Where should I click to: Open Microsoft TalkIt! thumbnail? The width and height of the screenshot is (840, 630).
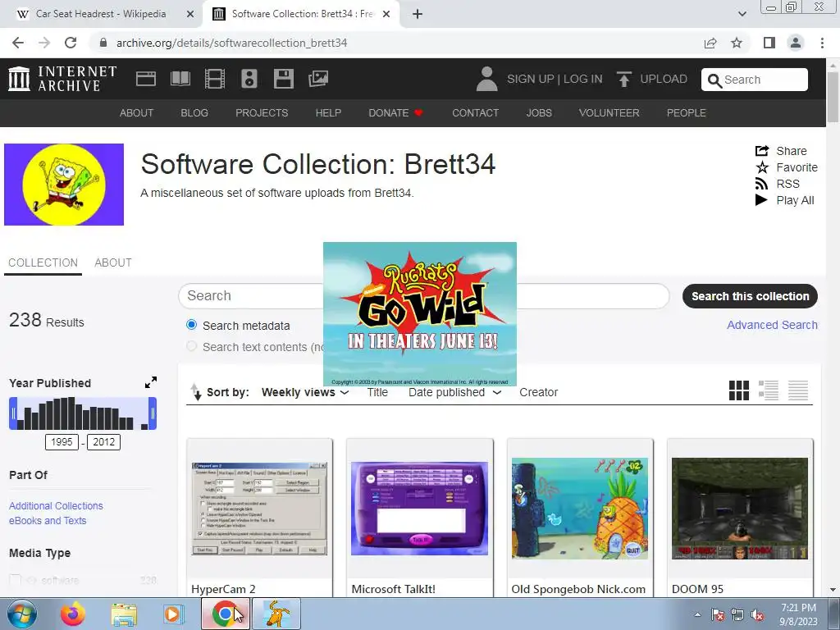pyautogui.click(x=419, y=509)
